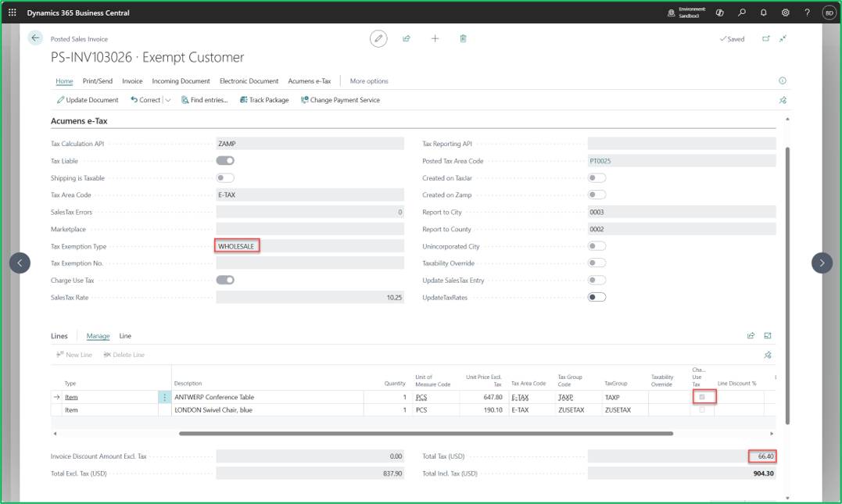
Task: Open page in new window icon
Action: point(765,38)
